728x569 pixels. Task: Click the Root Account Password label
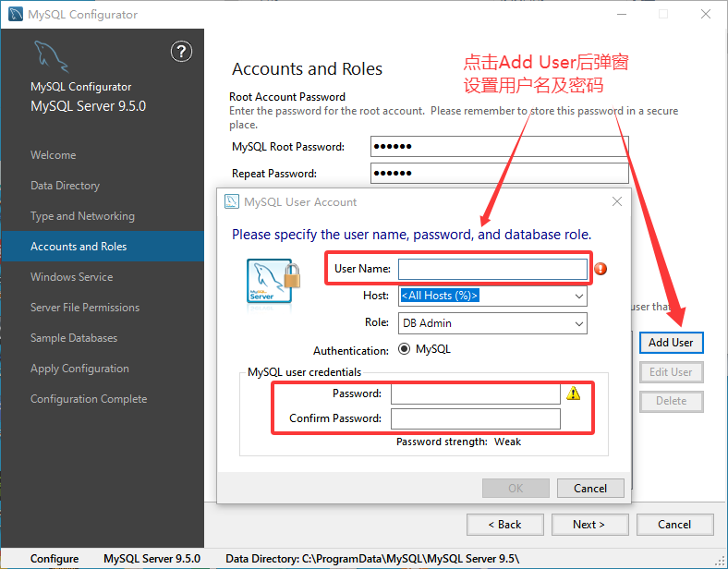coord(287,97)
